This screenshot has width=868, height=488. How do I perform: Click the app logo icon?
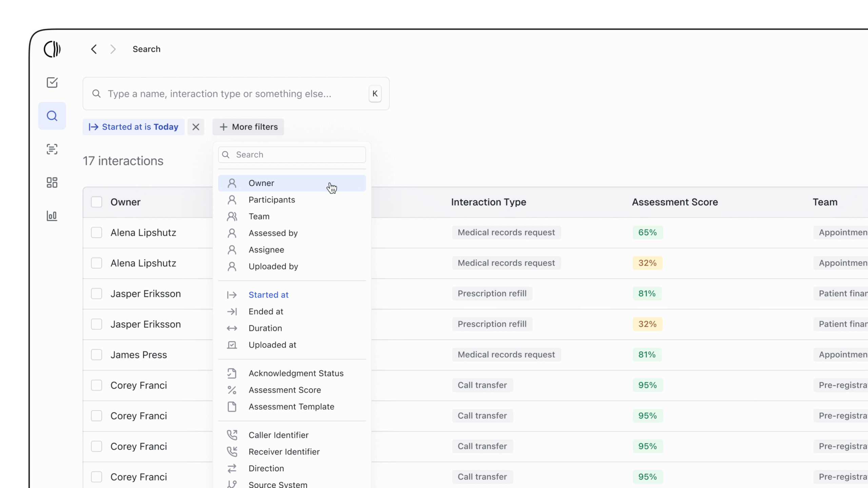pyautogui.click(x=52, y=49)
